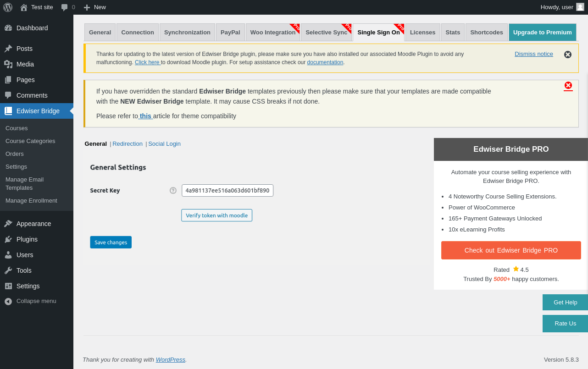The height and width of the screenshot is (369, 588).
Task: Go to the Social Login sub-section
Action: (x=164, y=143)
